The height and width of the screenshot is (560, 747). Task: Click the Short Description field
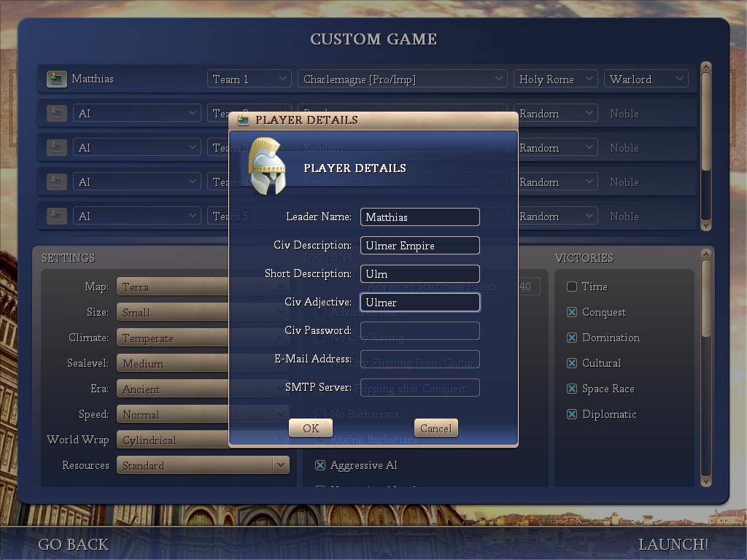pyautogui.click(x=419, y=274)
